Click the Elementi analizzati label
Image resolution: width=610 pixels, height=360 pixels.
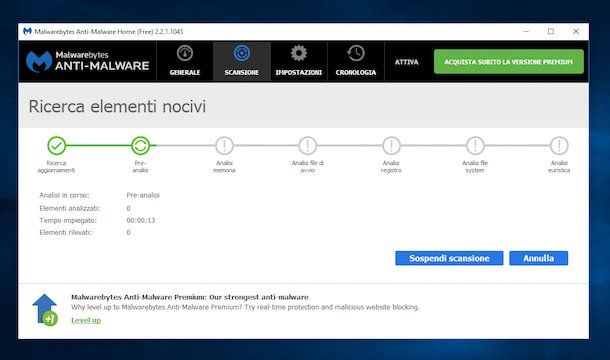click(x=70, y=208)
